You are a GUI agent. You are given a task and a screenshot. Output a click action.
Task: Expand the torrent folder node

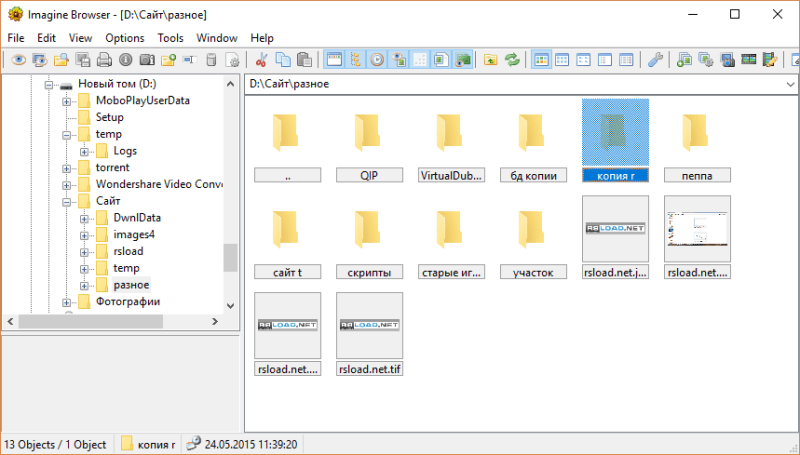point(66,169)
